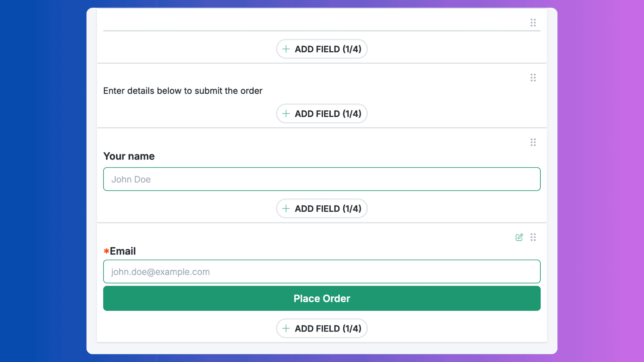Click plus icon in Add Field under divider line
The image size is (644, 362).
(x=286, y=49)
